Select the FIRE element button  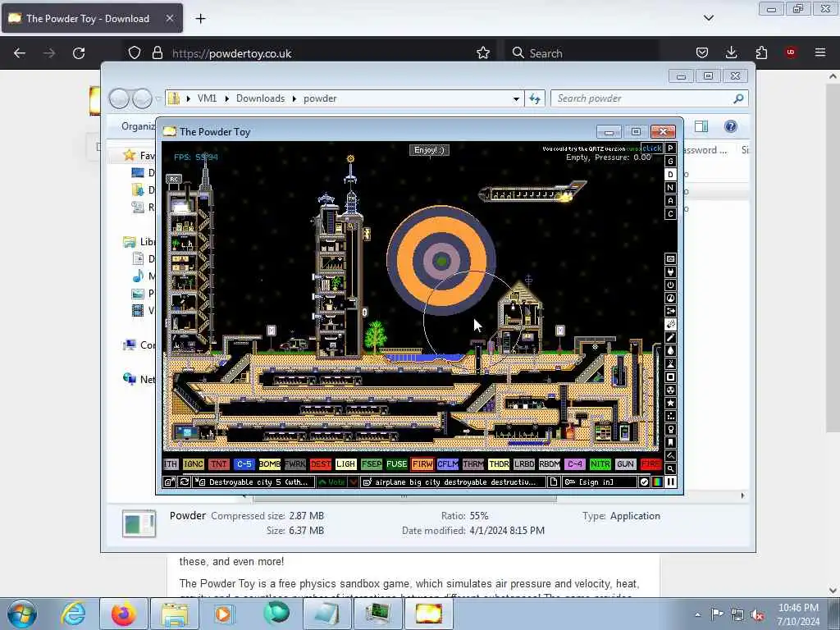point(651,464)
